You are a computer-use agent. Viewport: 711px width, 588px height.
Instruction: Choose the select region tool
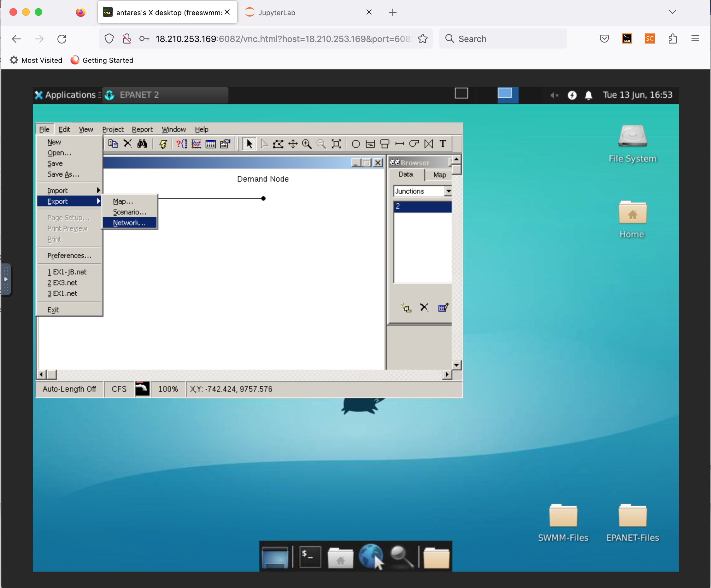pos(278,144)
